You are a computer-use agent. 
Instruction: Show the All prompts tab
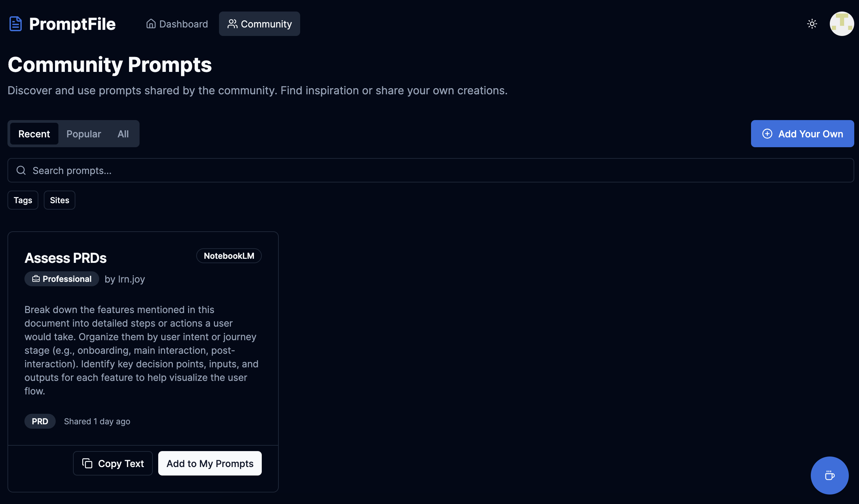pos(123,134)
